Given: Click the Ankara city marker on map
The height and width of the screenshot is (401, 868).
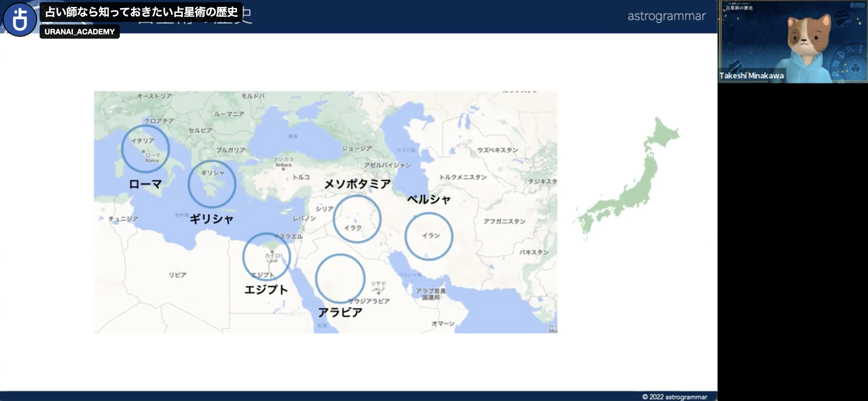Looking at the screenshot, I should pyautogui.click(x=283, y=169).
